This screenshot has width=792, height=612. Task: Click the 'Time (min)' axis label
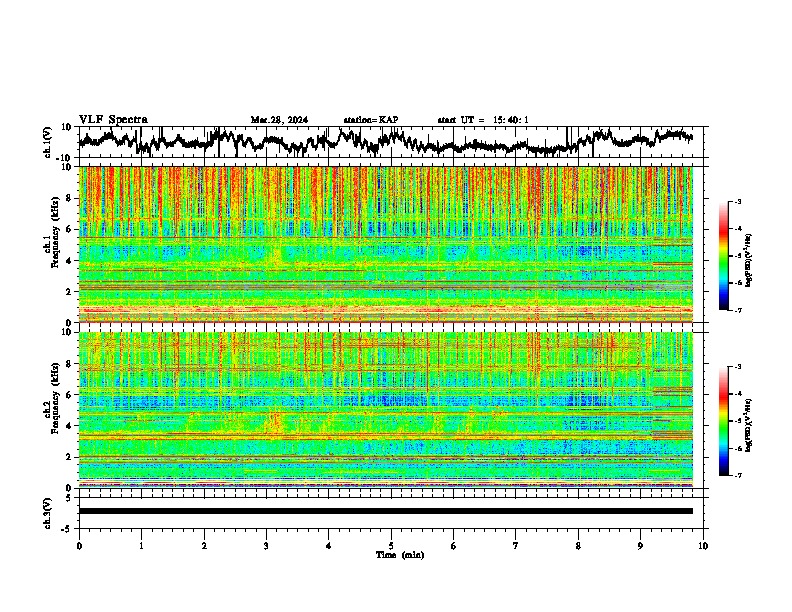pyautogui.click(x=400, y=555)
